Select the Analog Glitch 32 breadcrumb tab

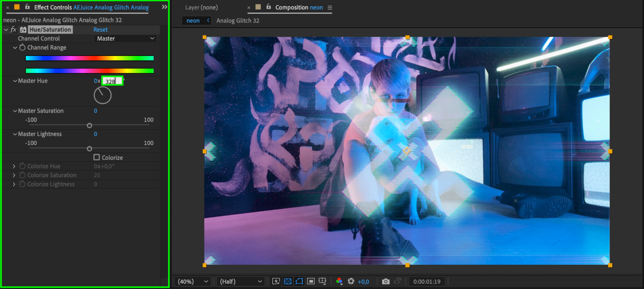pos(238,21)
